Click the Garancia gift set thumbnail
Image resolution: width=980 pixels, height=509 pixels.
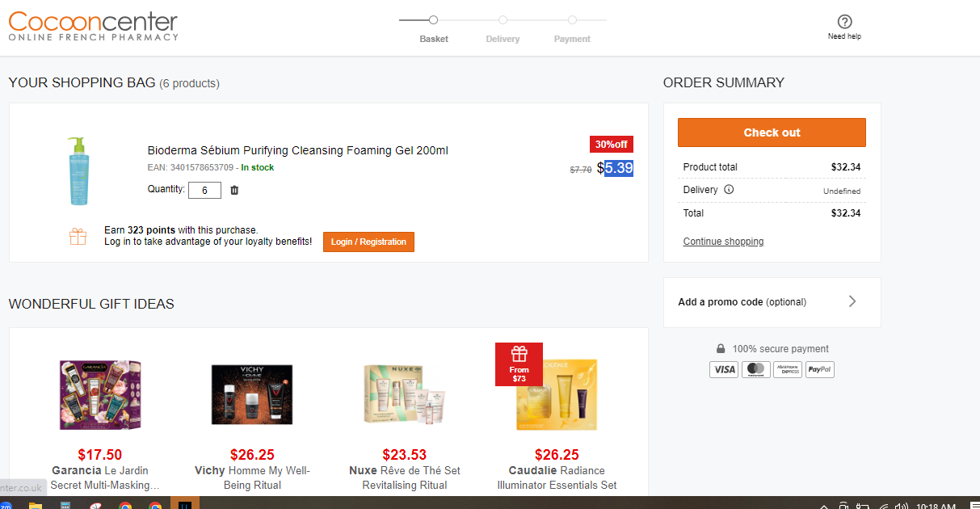click(x=100, y=394)
